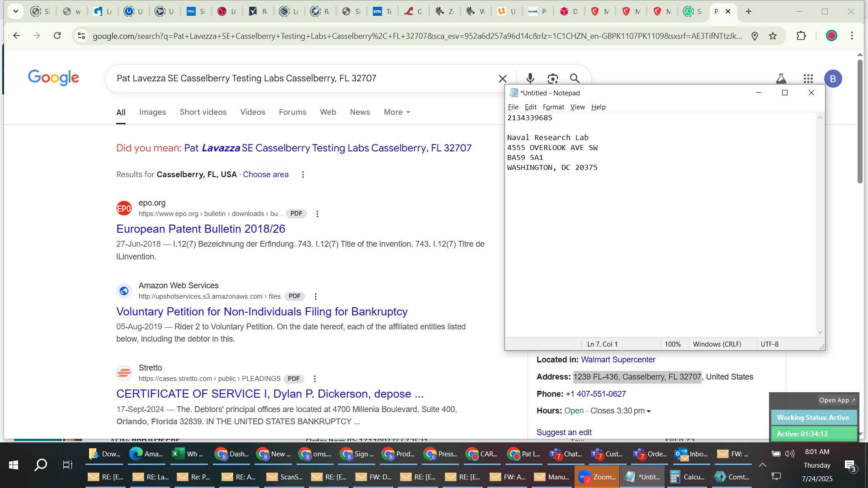Click Suggest an edit link

coord(564,432)
